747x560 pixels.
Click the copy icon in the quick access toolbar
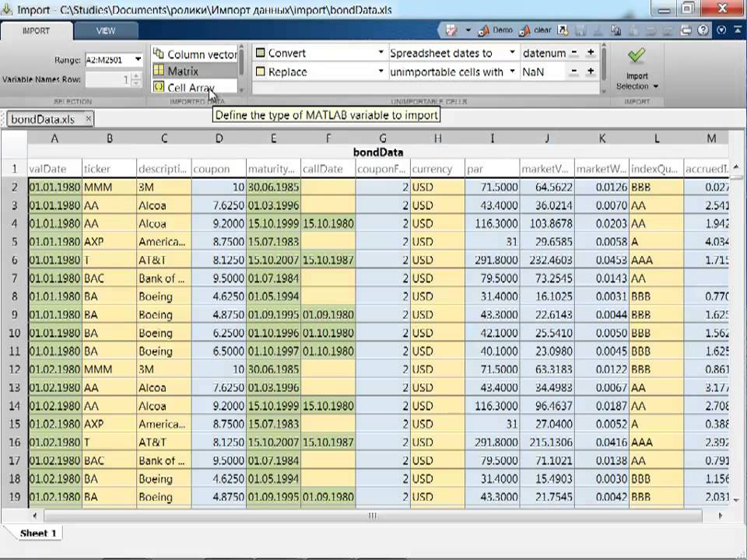click(616, 30)
